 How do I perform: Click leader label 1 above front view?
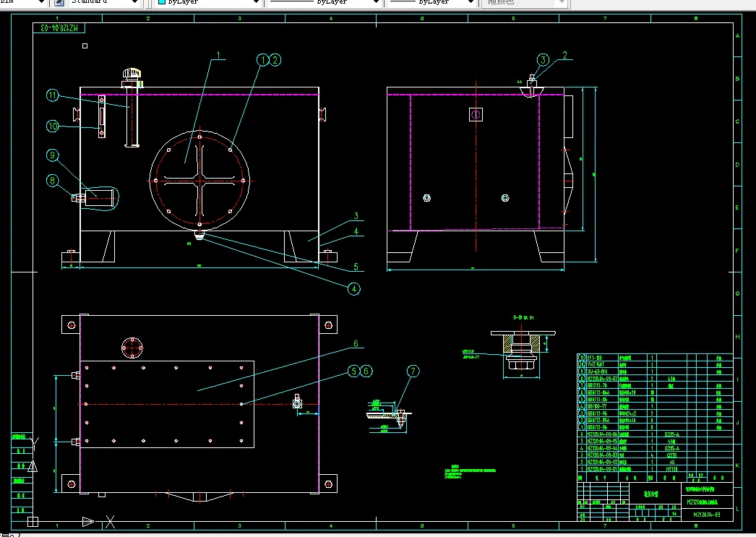[218, 56]
